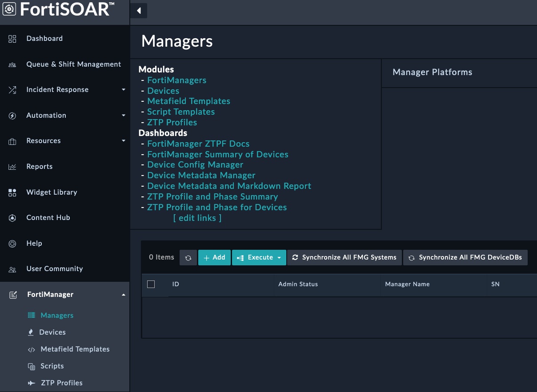Click the plus icon on the Add button
Viewport: 537px width, 392px height.
(206, 258)
